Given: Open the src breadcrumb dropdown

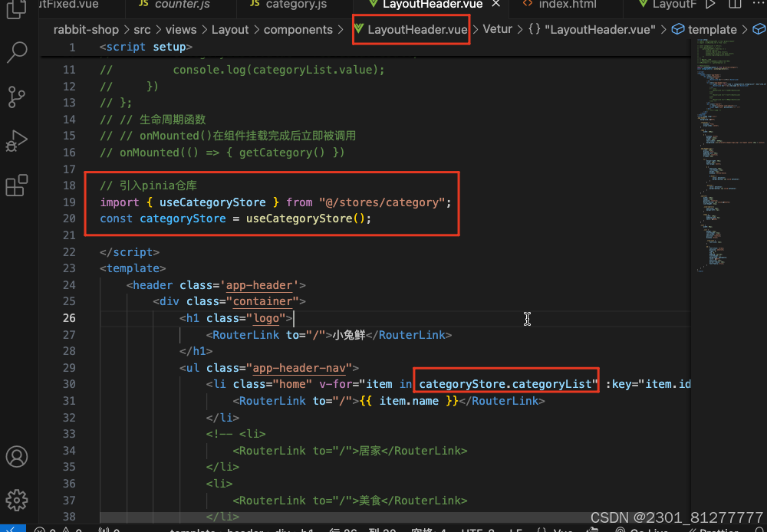Looking at the screenshot, I should (x=143, y=29).
